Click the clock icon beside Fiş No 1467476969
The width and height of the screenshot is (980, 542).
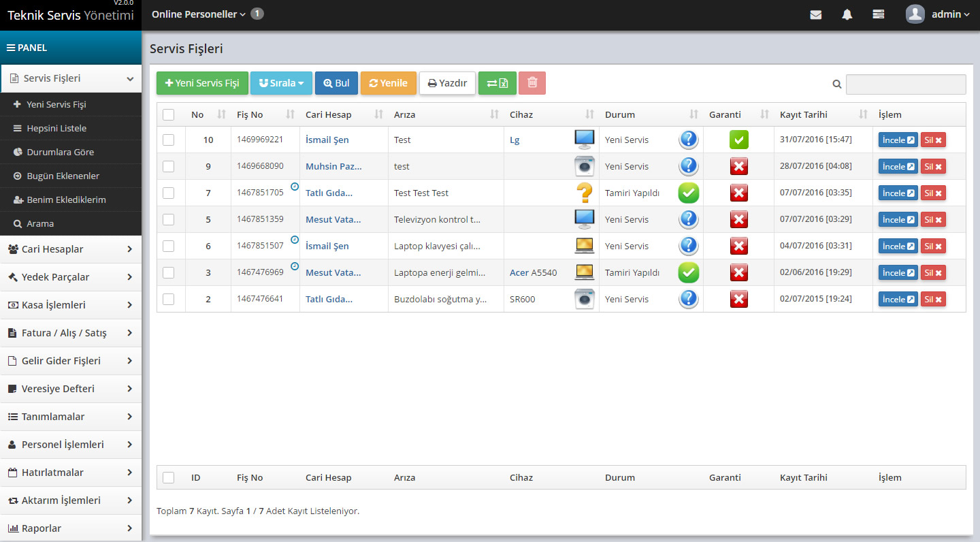(x=295, y=266)
